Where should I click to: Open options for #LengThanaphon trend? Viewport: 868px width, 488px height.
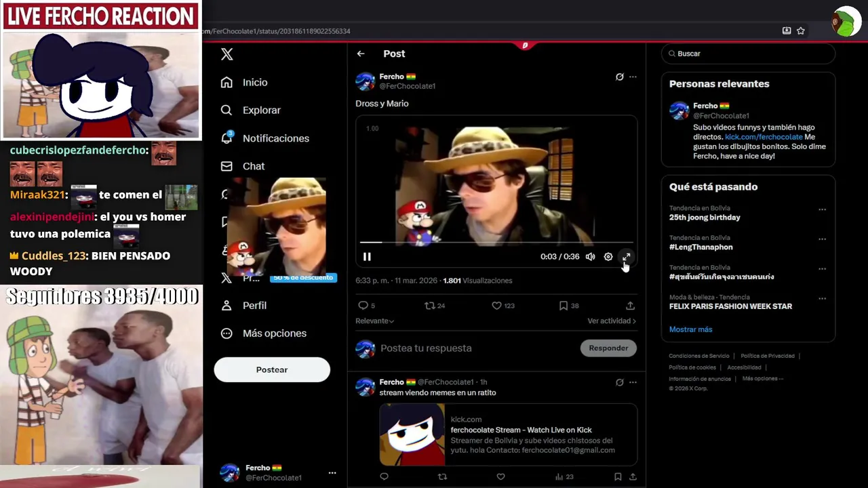822,239
